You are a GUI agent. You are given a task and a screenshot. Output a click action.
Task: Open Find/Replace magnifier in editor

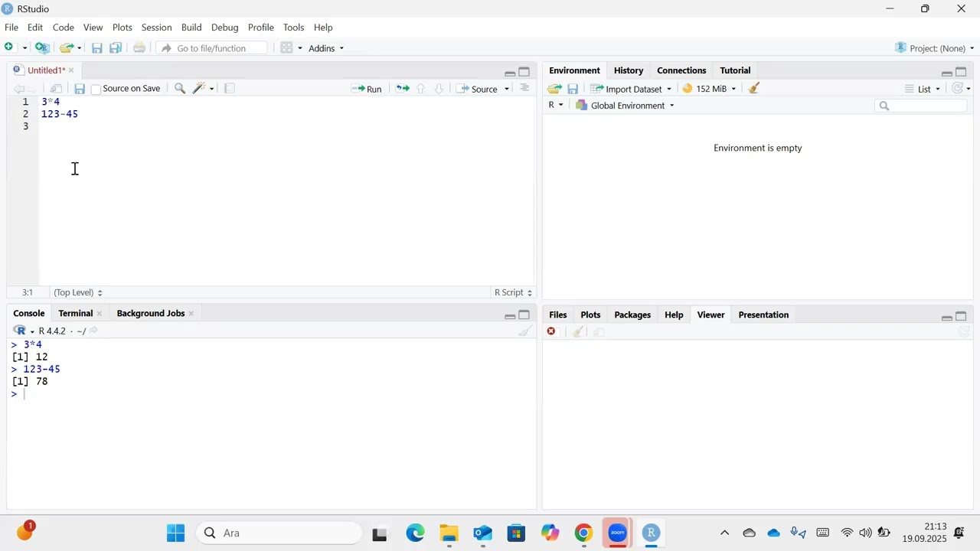coord(180,89)
